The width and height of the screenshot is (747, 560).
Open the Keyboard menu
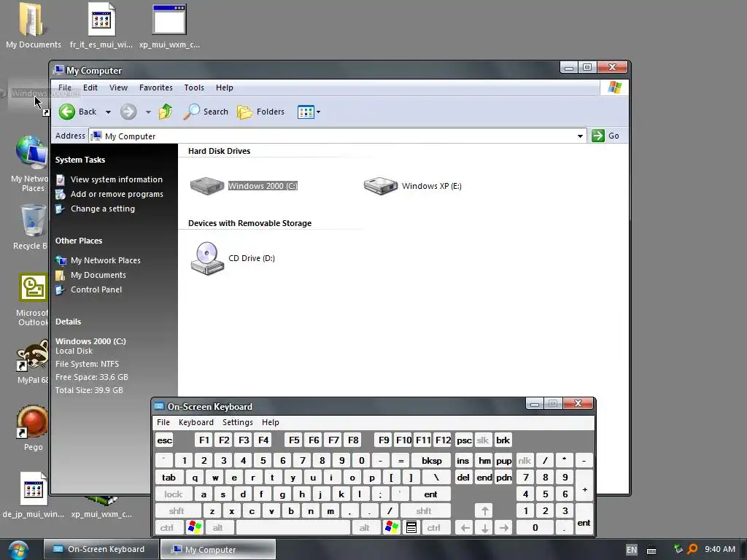(x=196, y=422)
